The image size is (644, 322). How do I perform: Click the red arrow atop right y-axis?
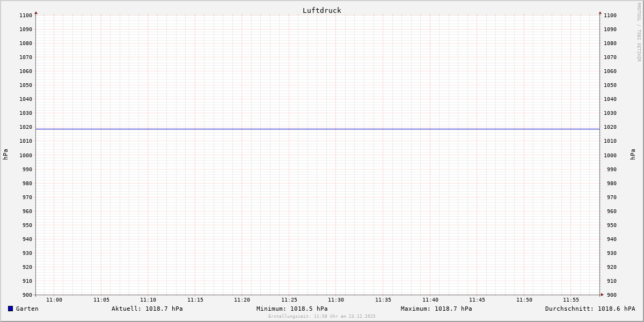(x=600, y=12)
